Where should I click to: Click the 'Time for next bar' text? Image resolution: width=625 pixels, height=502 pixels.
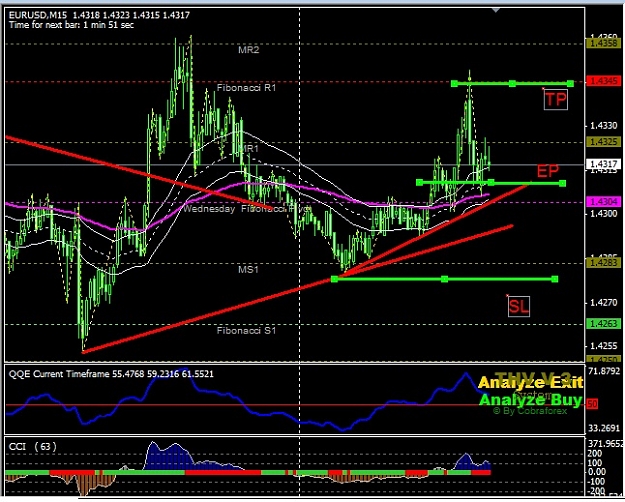coord(71,25)
